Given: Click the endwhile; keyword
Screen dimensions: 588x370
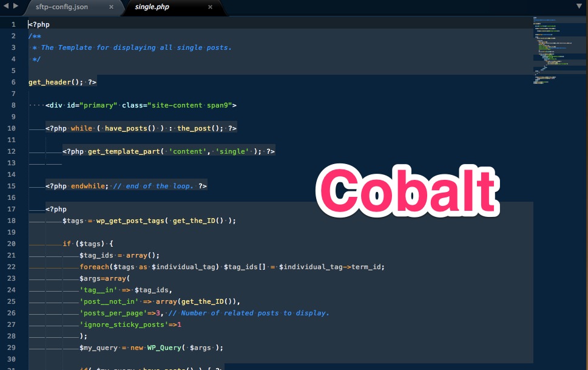Looking at the screenshot, I should (90, 186).
